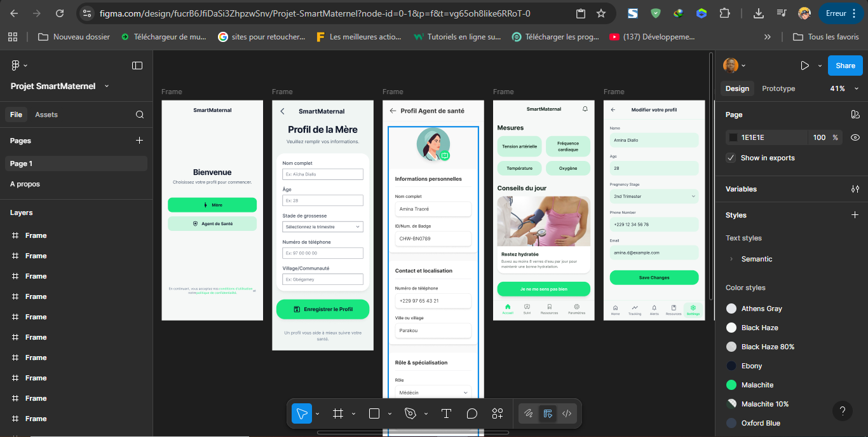This screenshot has height=437, width=868.
Task: Switch to the Assets tab
Action: [x=46, y=114]
